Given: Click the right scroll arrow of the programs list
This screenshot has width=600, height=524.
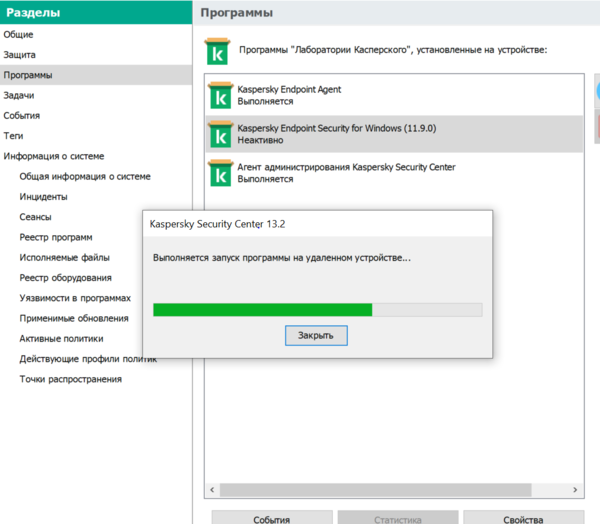Looking at the screenshot, I should click(x=575, y=490).
